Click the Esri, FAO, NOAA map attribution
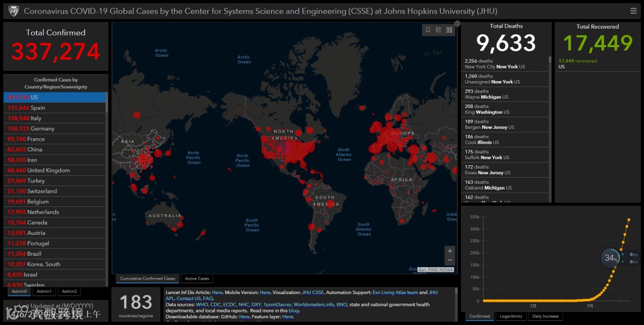Screen dimensions: 644x325 click(436, 270)
